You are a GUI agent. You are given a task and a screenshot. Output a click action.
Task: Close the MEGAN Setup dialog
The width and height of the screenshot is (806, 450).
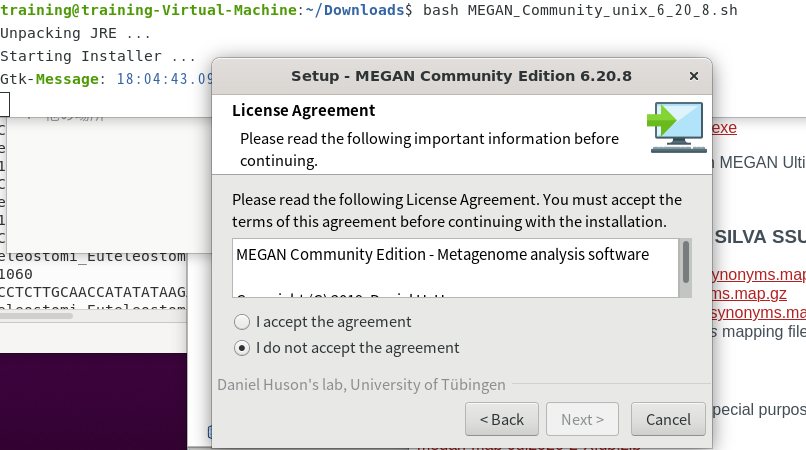(x=693, y=76)
